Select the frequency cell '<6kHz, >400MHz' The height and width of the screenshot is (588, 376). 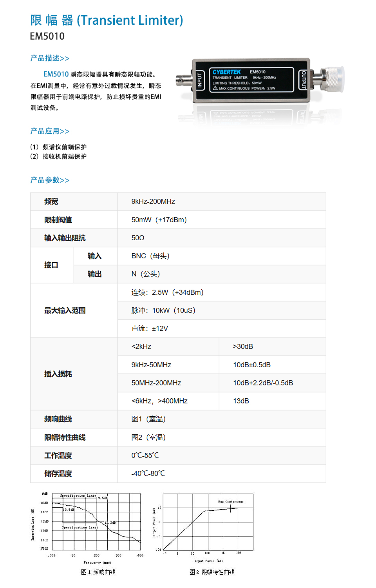[159, 401]
